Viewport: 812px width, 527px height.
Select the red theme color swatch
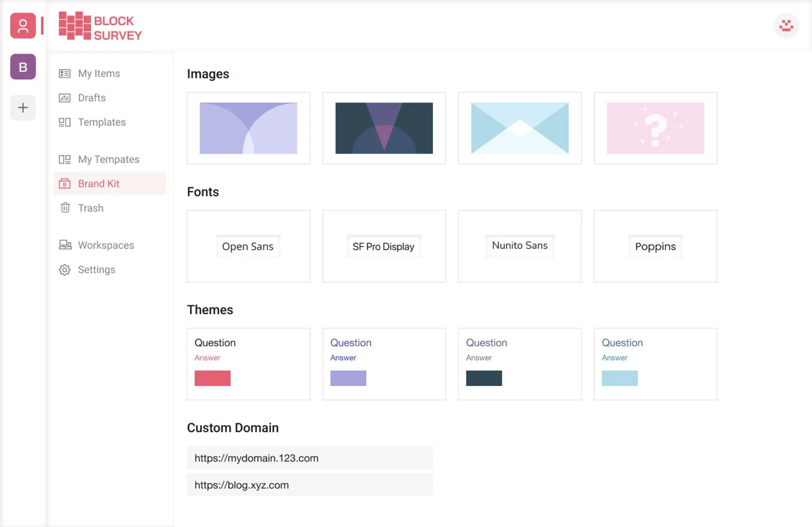click(213, 378)
